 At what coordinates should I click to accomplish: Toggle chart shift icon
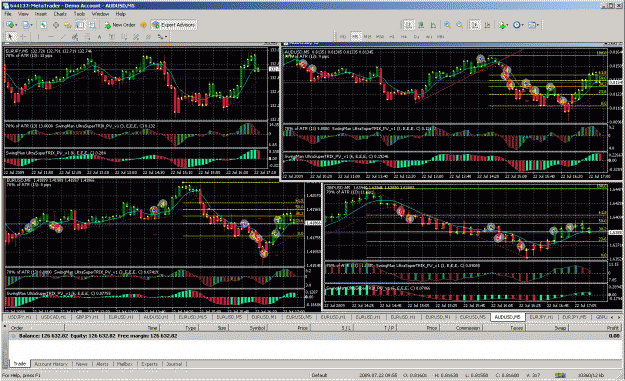coord(487,25)
